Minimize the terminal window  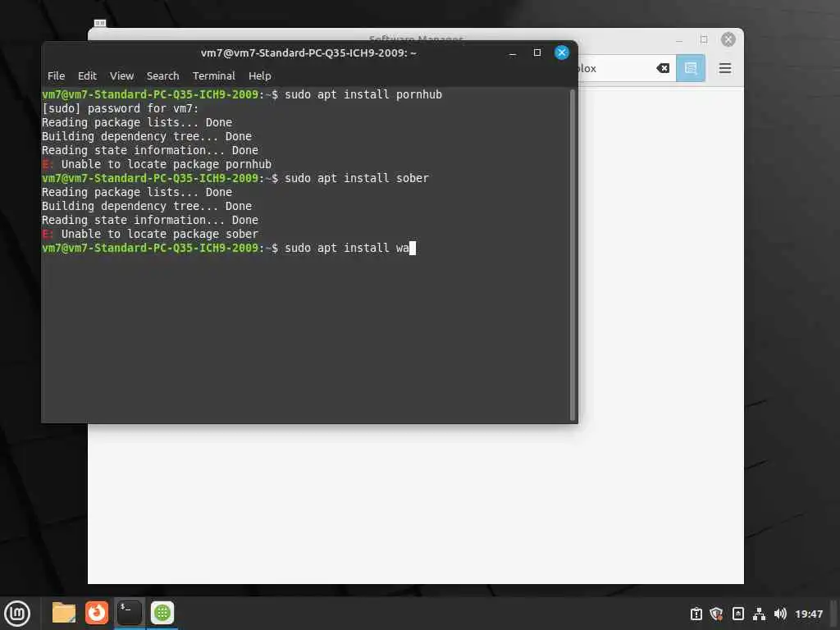tap(513, 53)
